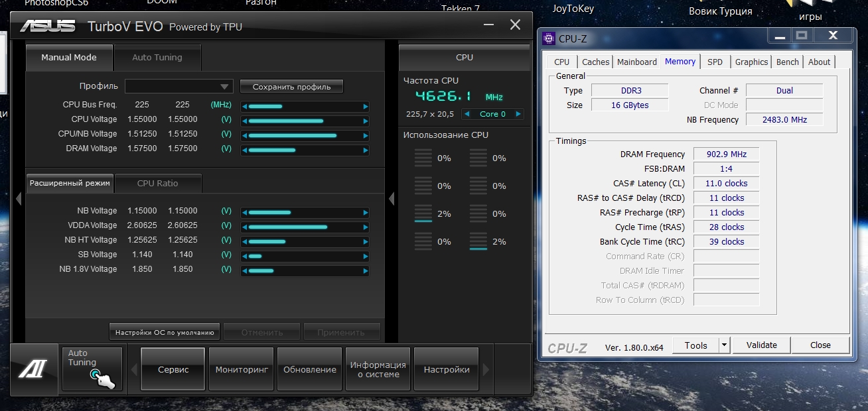Image resolution: width=868 pixels, height=411 pixels.
Task: Click the CPU Bus Freq. slider bar
Action: [x=305, y=106]
